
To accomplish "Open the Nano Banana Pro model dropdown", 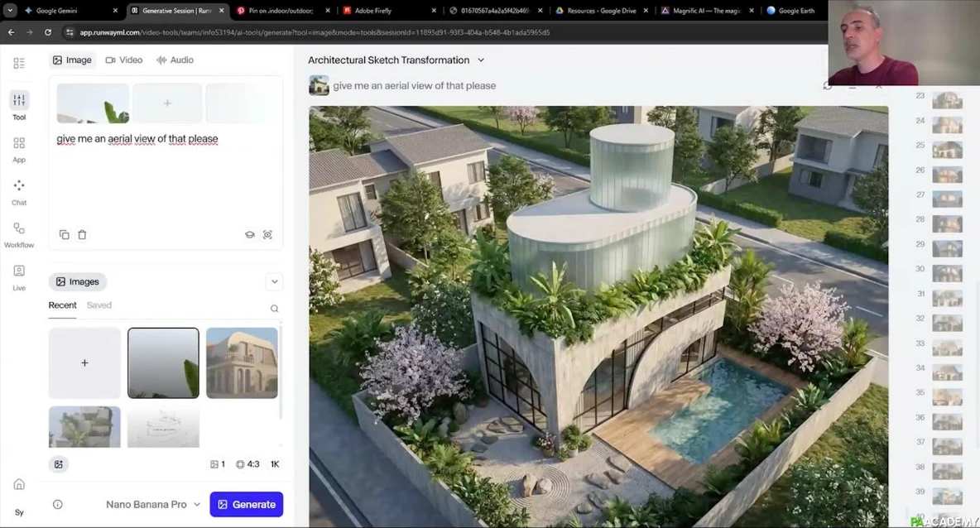I will click(153, 504).
